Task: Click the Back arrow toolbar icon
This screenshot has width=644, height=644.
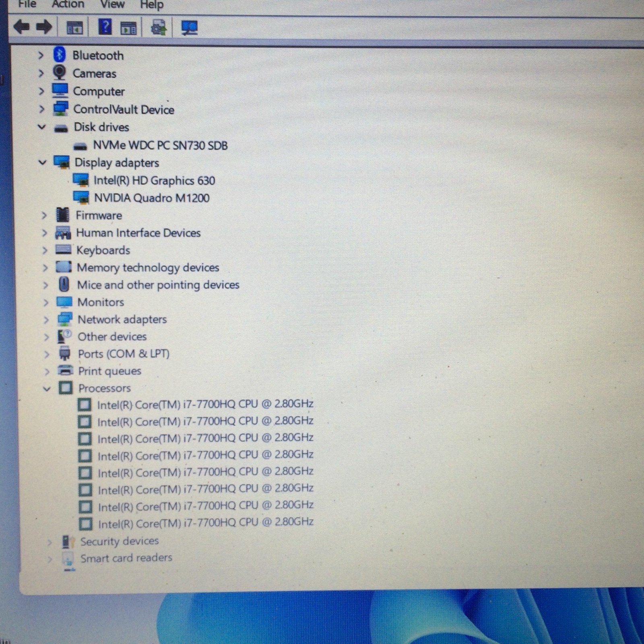Action: pyautogui.click(x=21, y=27)
